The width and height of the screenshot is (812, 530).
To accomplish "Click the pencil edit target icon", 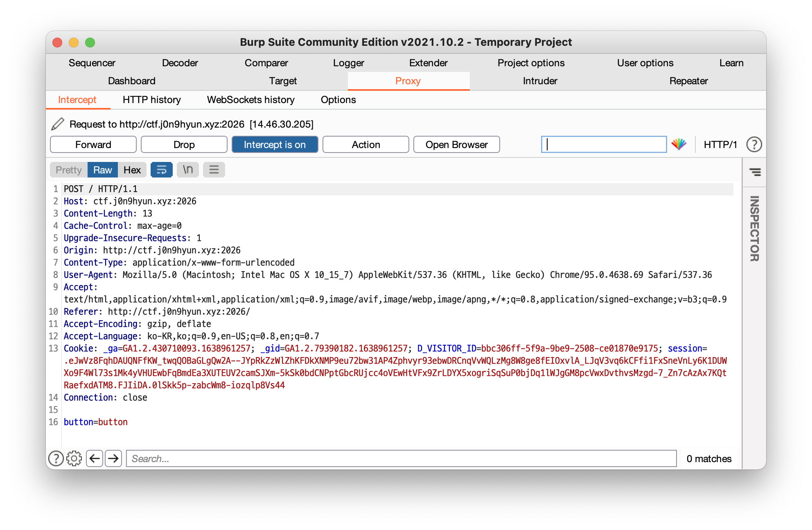I will point(58,124).
